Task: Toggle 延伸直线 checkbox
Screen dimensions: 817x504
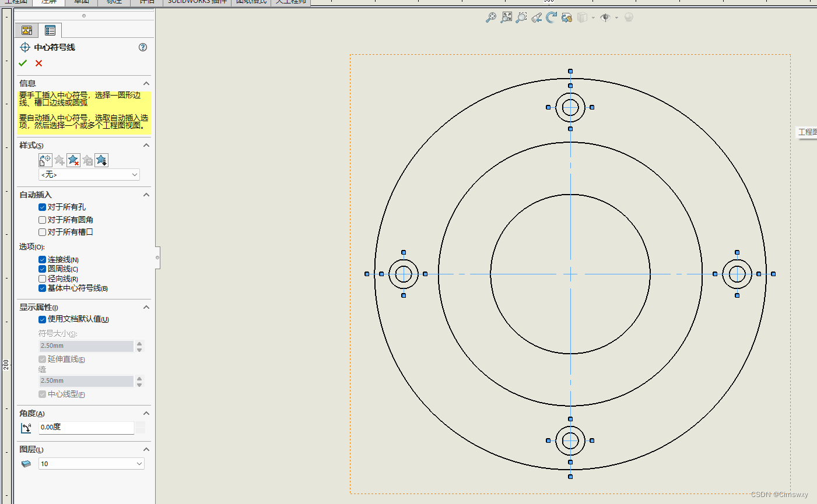Action: click(x=42, y=359)
